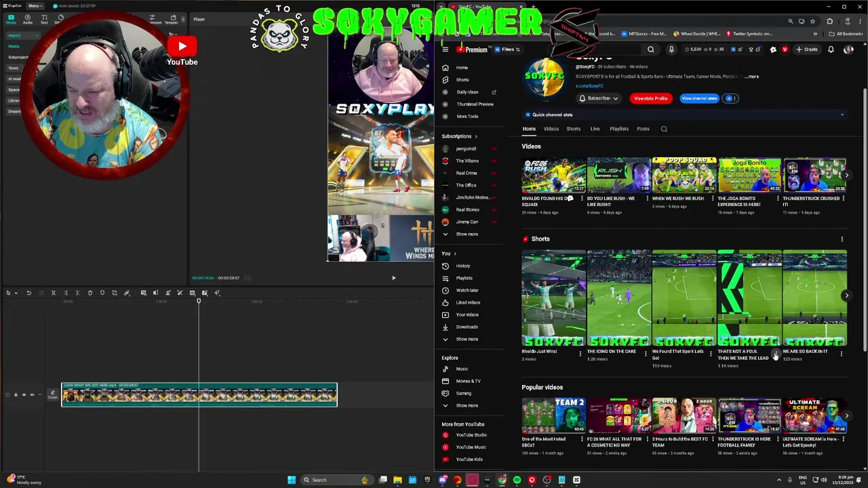Open the select-tool mode dropdown arrow in CapCut
The height and width of the screenshot is (488, 868).
(x=16, y=293)
